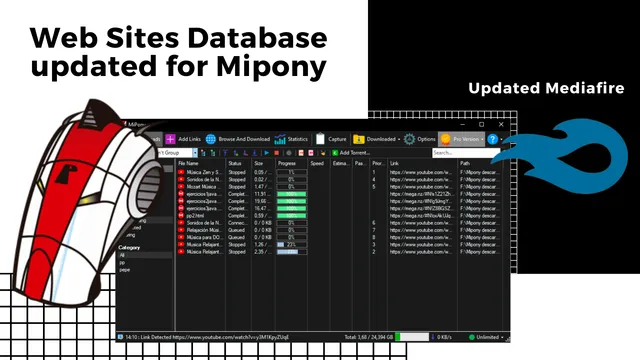The width and height of the screenshot is (640, 360).
Task: Click the green Unlimited status dot
Action: click(472, 337)
